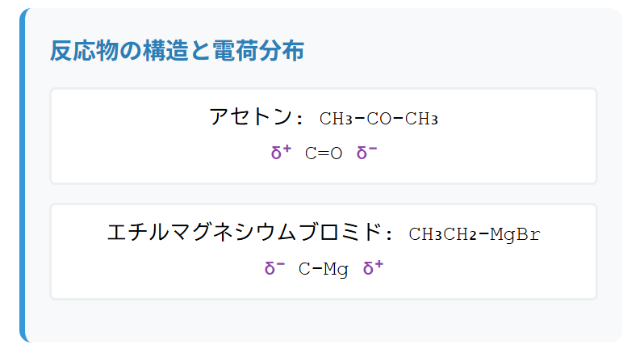The image size is (644, 353).
Task: Select the アセトン label text
Action: [250, 117]
